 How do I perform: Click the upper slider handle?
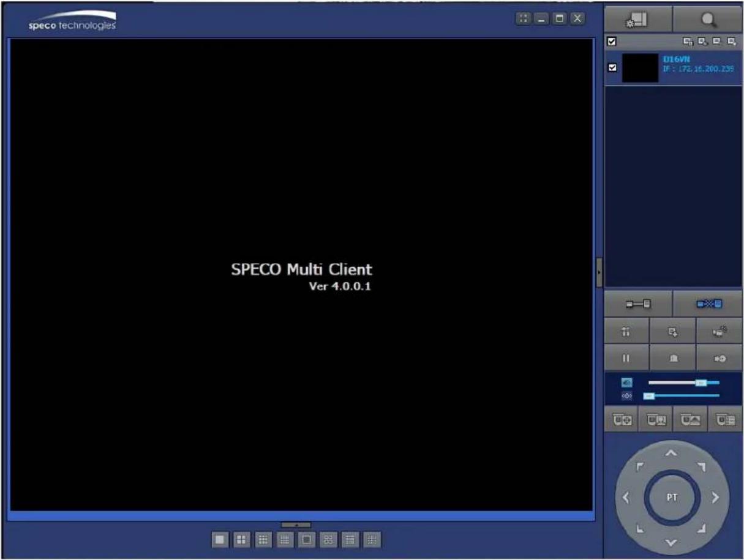[701, 383]
